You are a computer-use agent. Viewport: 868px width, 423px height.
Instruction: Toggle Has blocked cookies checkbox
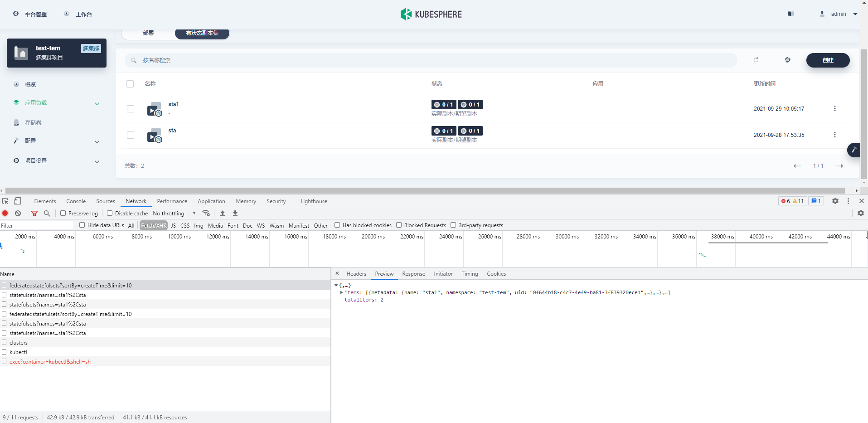tap(337, 225)
